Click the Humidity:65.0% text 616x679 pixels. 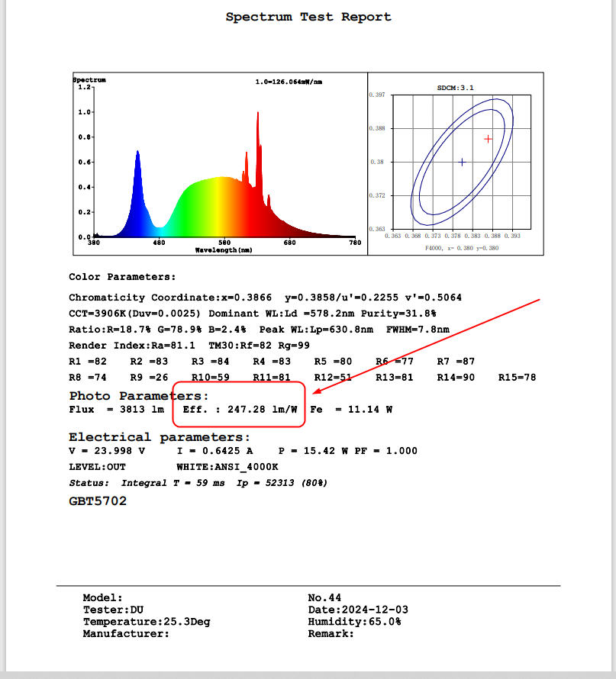click(x=354, y=623)
